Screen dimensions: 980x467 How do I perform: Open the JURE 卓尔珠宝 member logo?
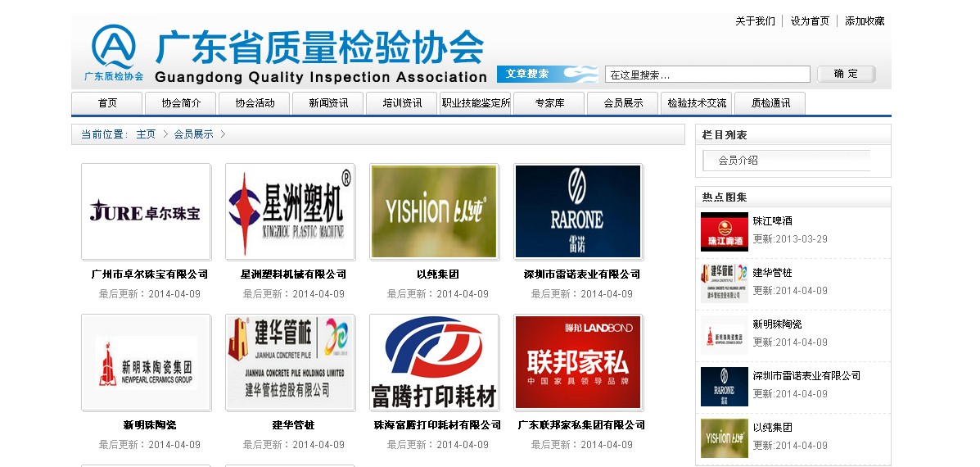[x=146, y=212]
